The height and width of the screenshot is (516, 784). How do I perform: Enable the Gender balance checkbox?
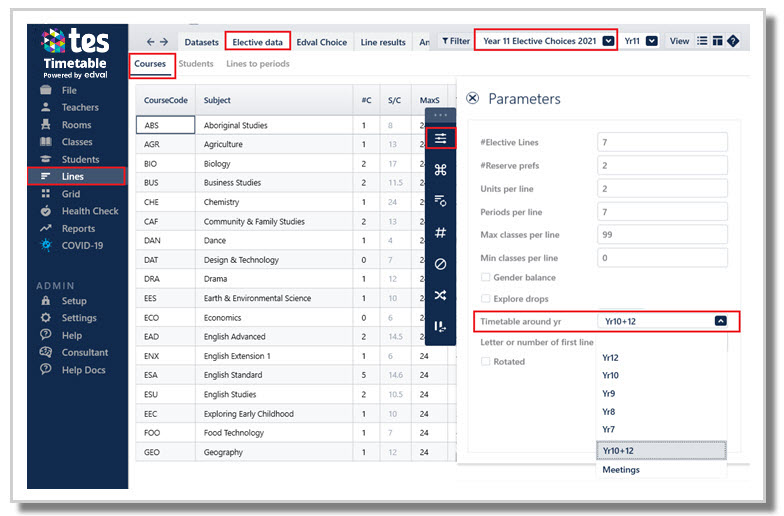point(485,277)
